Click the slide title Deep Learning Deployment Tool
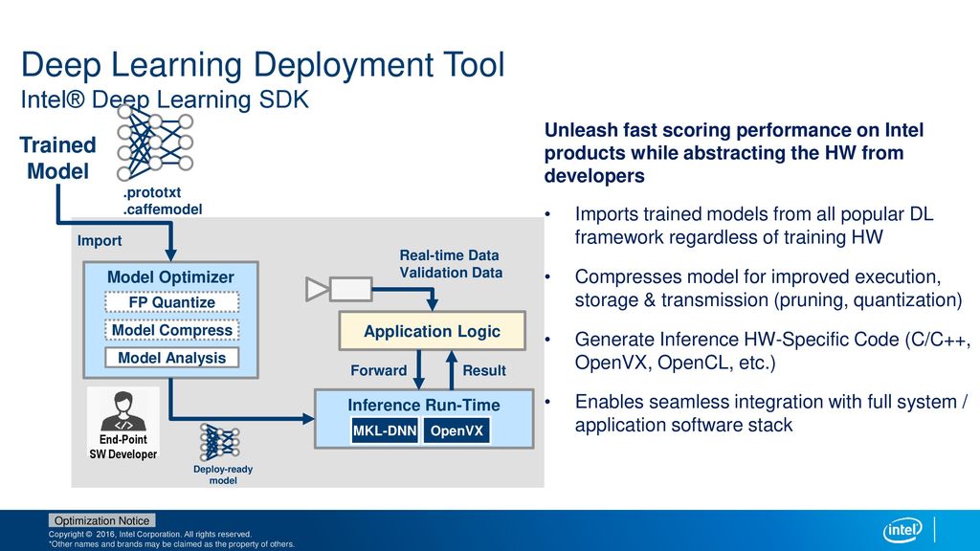 point(262,65)
